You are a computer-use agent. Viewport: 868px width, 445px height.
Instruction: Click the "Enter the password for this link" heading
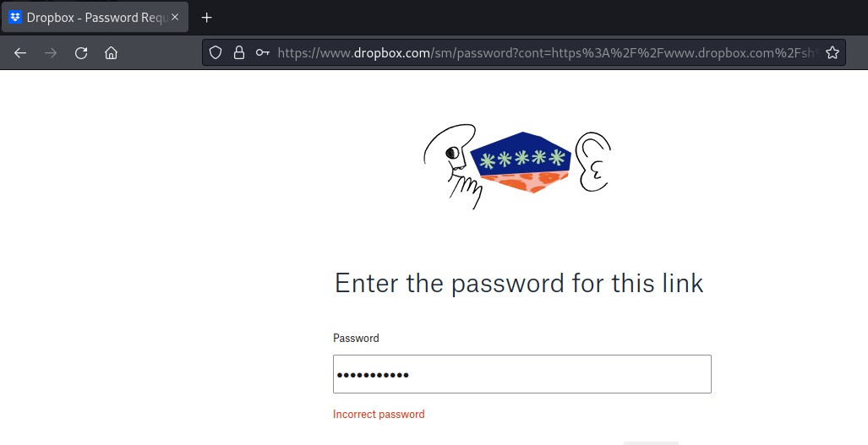519,284
